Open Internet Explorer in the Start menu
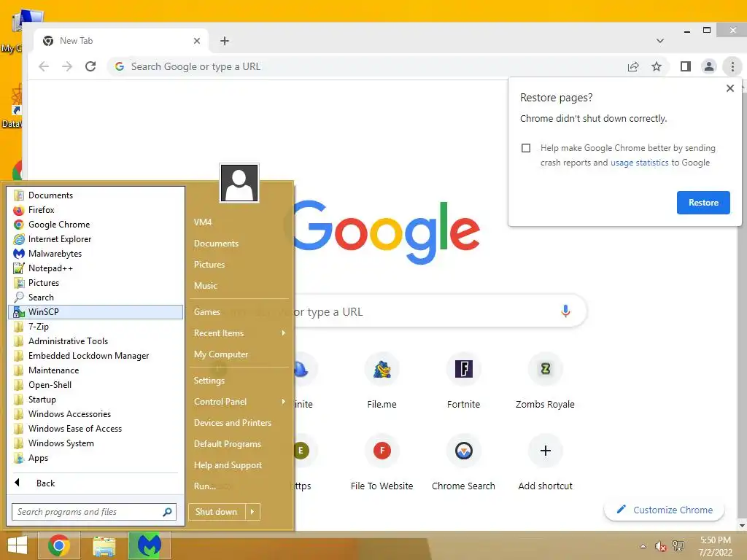747x560 pixels. [96, 239]
